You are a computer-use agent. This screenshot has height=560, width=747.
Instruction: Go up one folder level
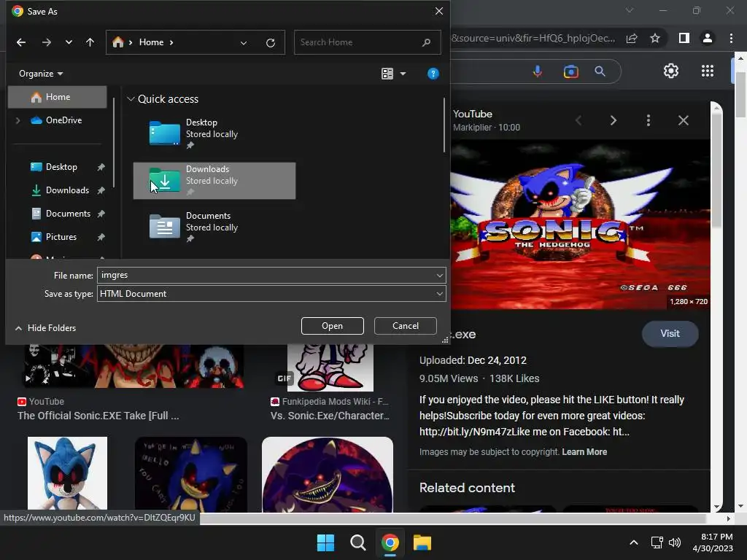(90, 42)
